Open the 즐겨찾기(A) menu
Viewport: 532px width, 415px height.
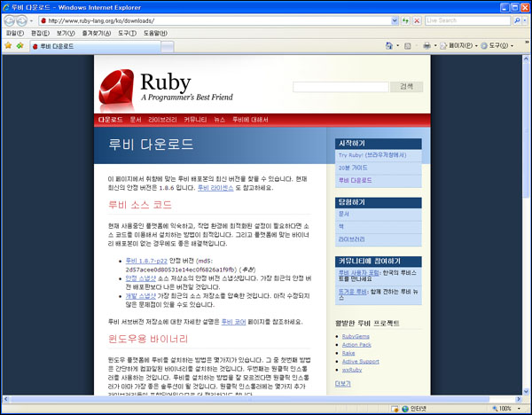point(97,34)
